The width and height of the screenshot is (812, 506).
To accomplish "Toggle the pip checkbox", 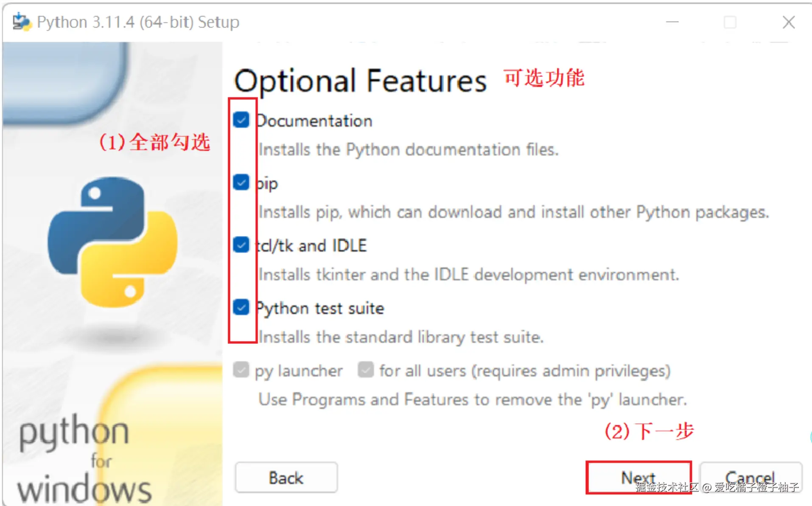I will pyautogui.click(x=241, y=183).
